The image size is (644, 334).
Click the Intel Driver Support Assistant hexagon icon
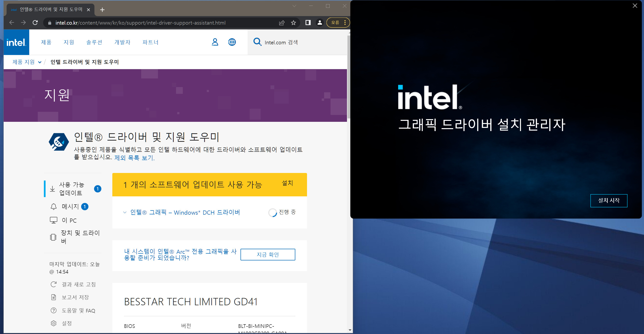pos(59,142)
